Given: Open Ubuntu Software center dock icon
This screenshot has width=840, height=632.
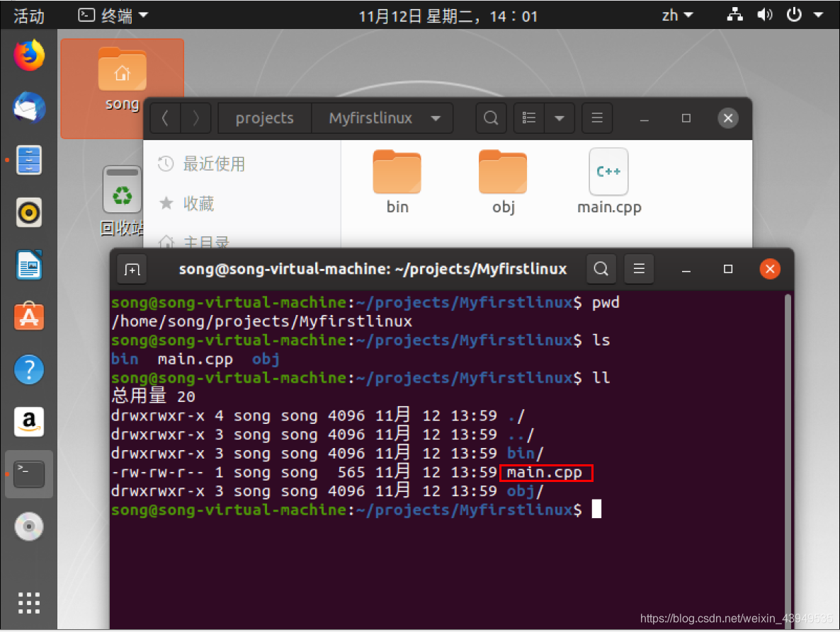Looking at the screenshot, I should point(30,317).
